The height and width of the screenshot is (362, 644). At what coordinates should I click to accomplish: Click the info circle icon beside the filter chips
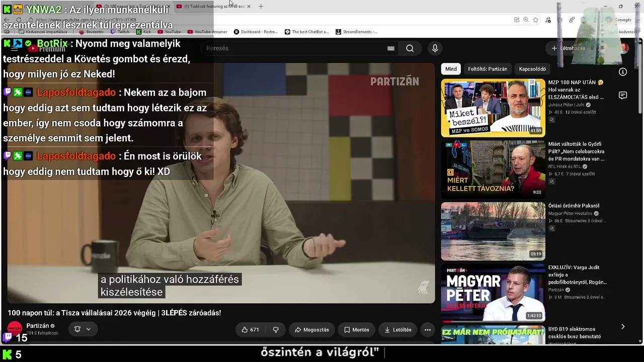[x=623, y=72]
